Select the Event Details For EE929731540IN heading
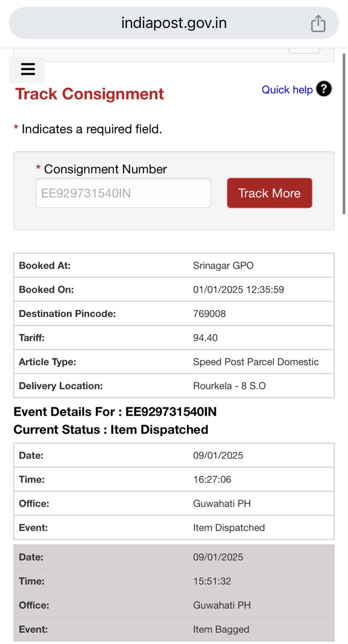The image size is (348, 644). click(x=115, y=412)
